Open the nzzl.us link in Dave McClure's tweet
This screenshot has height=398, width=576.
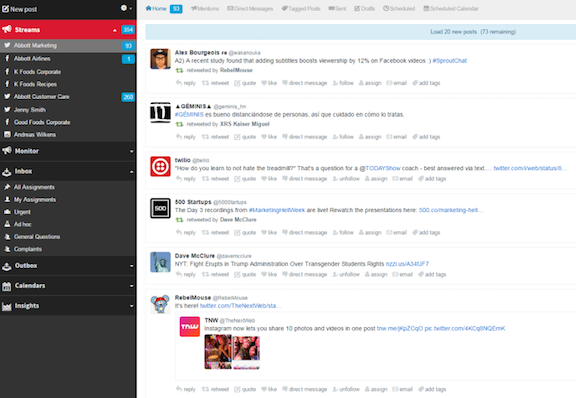coord(407,264)
